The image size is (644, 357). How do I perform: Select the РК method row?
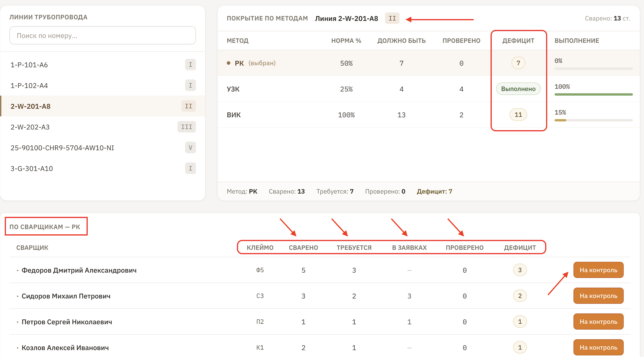429,63
